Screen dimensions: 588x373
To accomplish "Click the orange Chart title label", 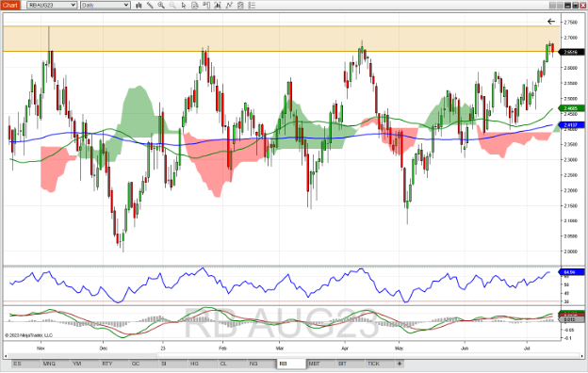I will tap(10, 6).
